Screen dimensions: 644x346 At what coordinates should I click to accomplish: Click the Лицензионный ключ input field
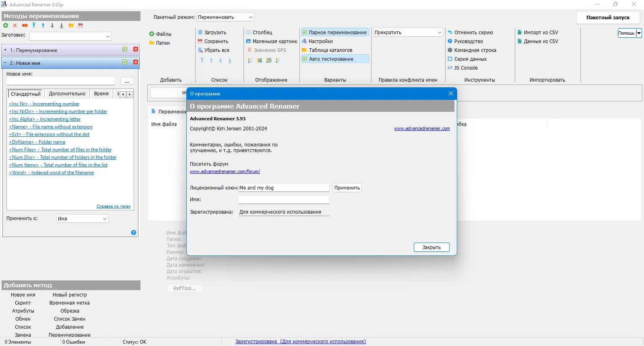click(x=284, y=188)
